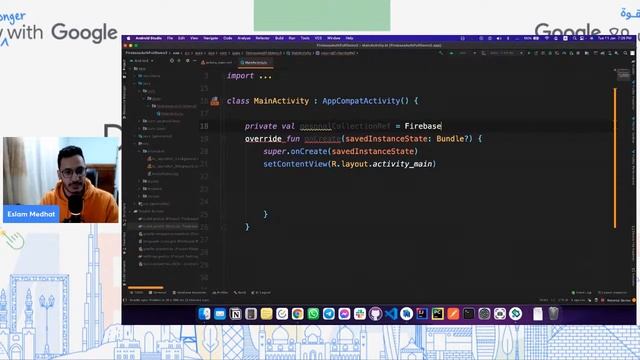This screenshot has height=360, width=640.
Task: Open GitHub Desktop from the Dock
Action: coord(375,313)
